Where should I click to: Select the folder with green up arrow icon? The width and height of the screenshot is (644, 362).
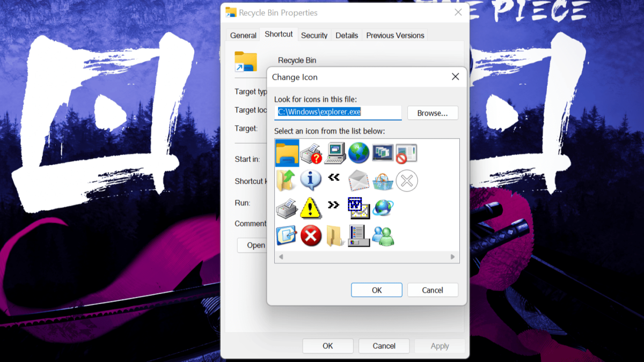287,180
